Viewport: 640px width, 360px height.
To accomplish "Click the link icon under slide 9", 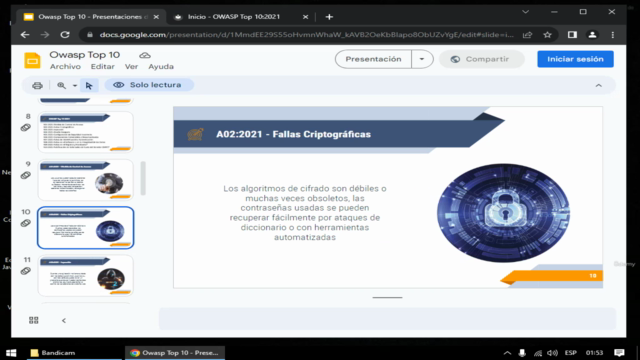I will [26, 176].
